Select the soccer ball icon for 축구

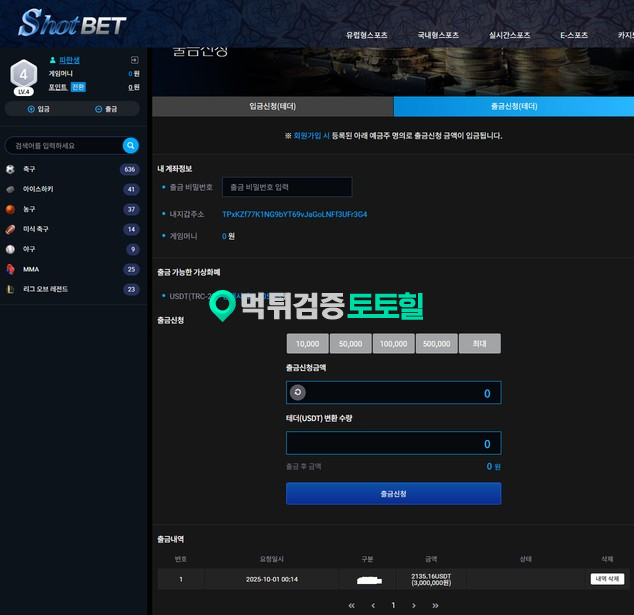[x=10, y=169]
